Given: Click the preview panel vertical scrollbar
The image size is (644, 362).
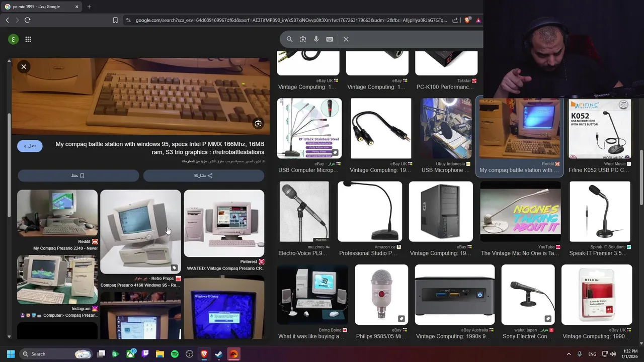Looking at the screenshot, I should click(9, 166).
